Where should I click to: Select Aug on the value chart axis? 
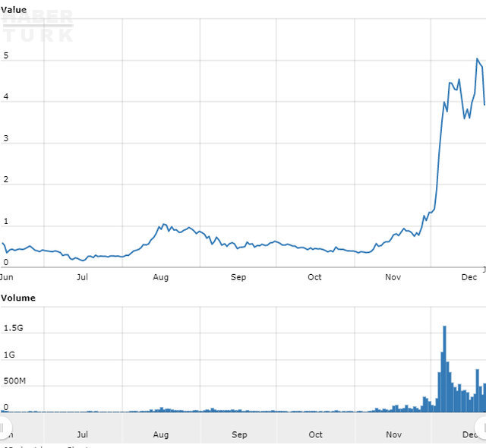(x=160, y=277)
